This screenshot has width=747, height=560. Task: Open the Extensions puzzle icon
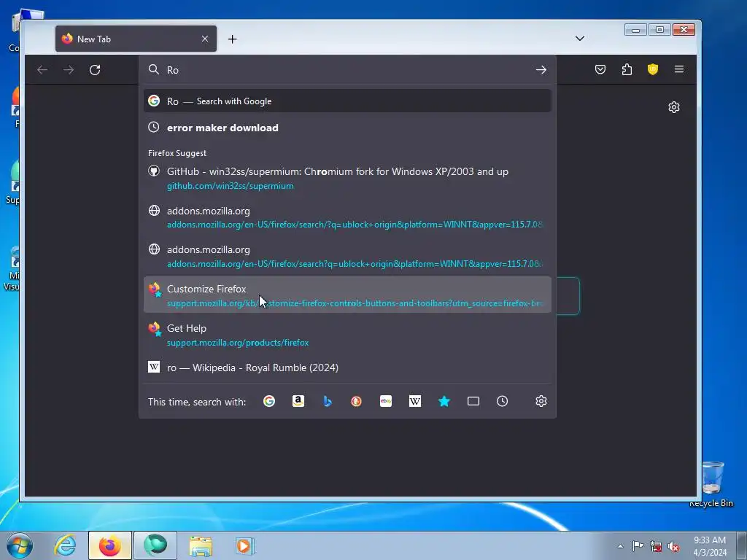click(627, 69)
